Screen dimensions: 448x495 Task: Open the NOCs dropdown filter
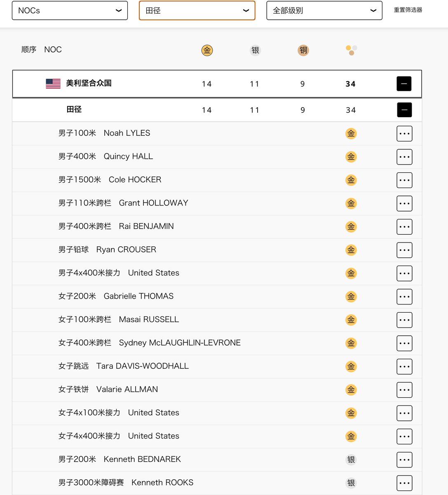[70, 10]
